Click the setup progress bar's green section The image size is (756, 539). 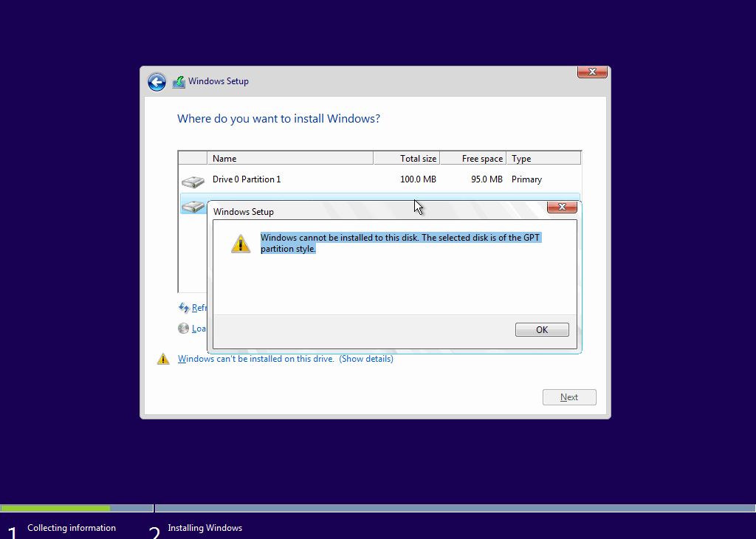[x=55, y=508]
